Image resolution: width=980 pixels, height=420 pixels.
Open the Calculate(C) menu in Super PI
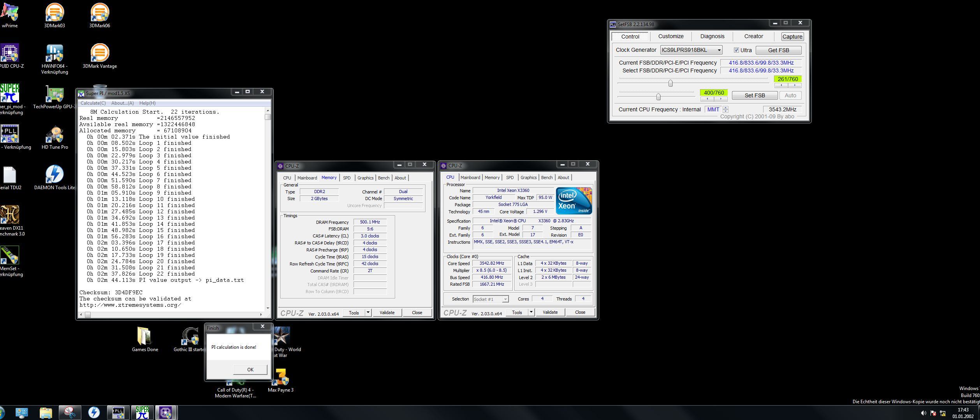coord(93,103)
